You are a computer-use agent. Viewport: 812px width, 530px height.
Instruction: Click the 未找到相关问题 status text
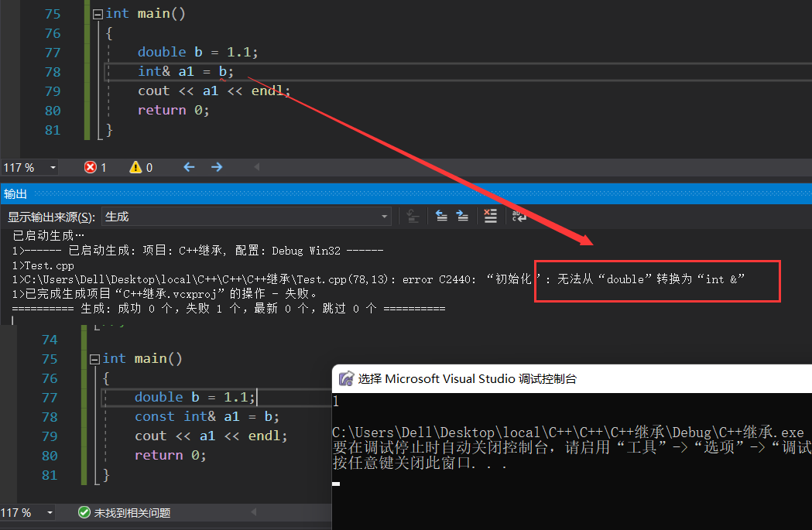tap(132, 513)
